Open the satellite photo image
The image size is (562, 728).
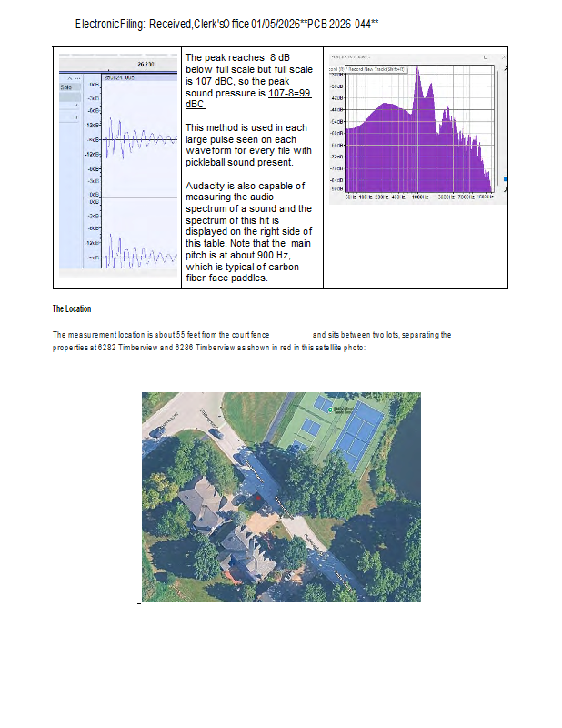point(281,496)
